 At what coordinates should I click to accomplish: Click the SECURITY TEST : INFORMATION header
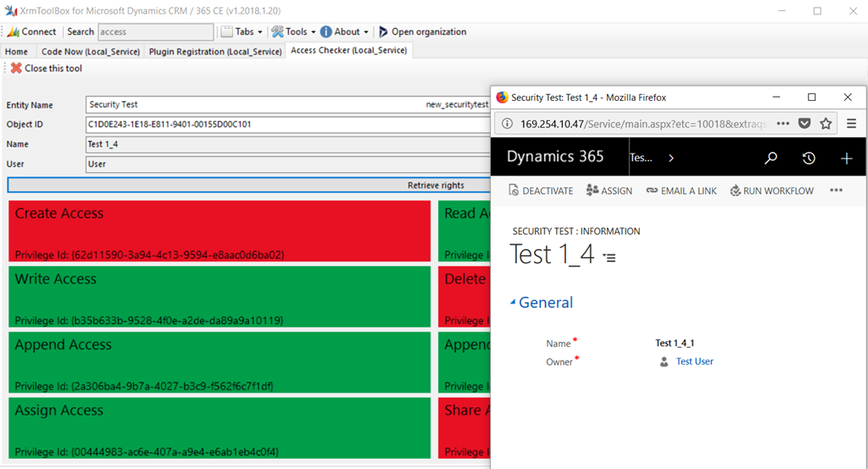576,232
